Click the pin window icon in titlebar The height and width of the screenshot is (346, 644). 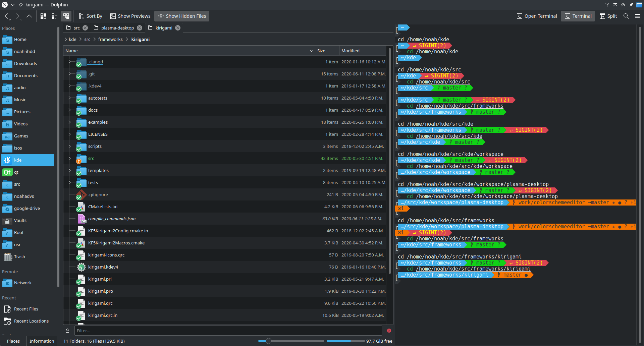pos(631,5)
